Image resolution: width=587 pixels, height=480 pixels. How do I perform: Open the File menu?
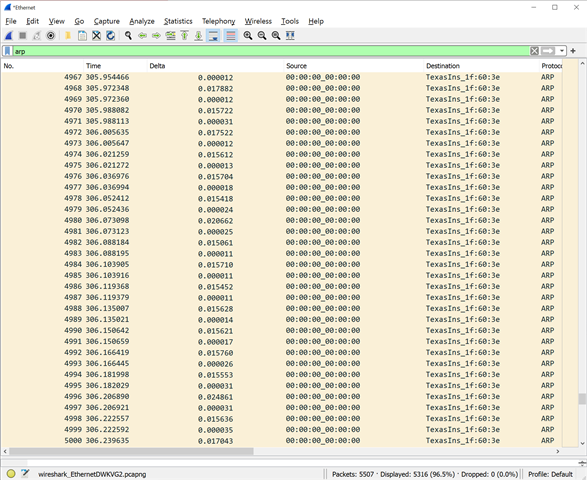coord(11,21)
